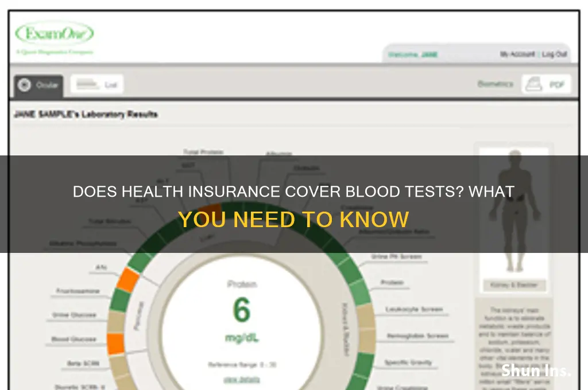
Task: Select the Specific Gravity label
Action: point(408,362)
